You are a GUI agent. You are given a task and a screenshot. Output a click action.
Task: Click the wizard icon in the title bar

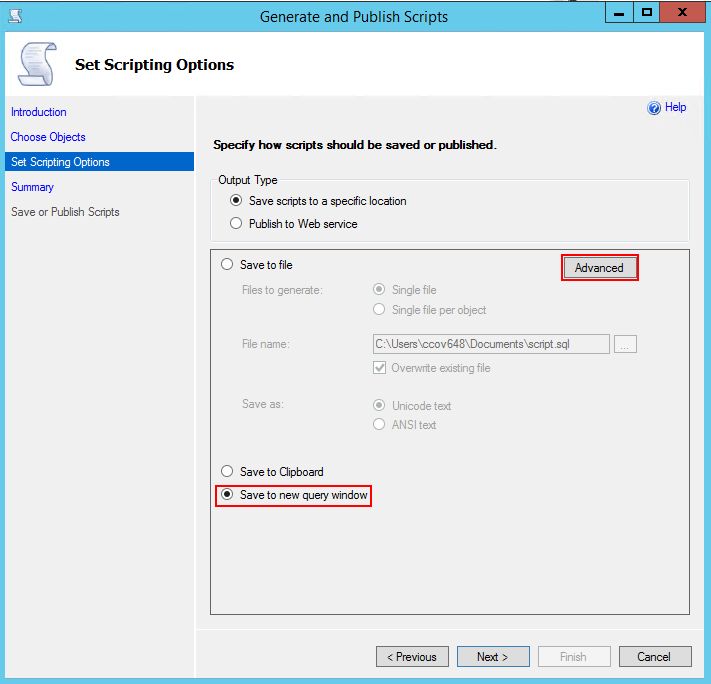[15, 16]
